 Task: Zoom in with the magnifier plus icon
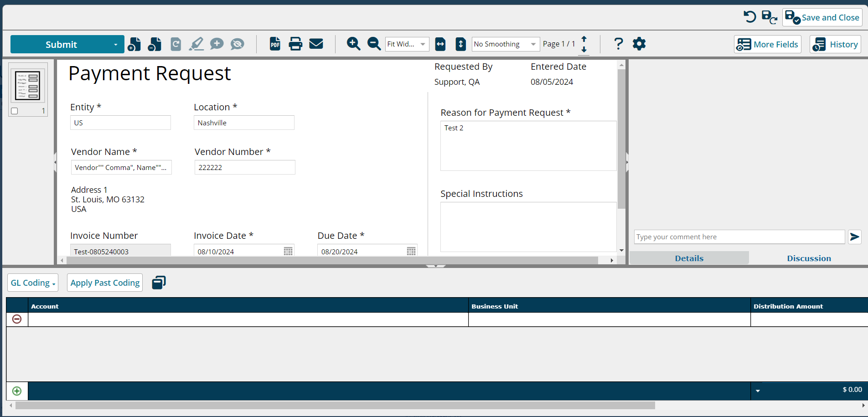(353, 44)
